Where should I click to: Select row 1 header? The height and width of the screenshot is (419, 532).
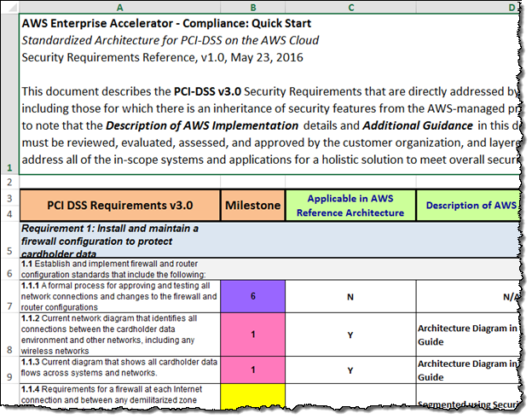click(x=10, y=94)
